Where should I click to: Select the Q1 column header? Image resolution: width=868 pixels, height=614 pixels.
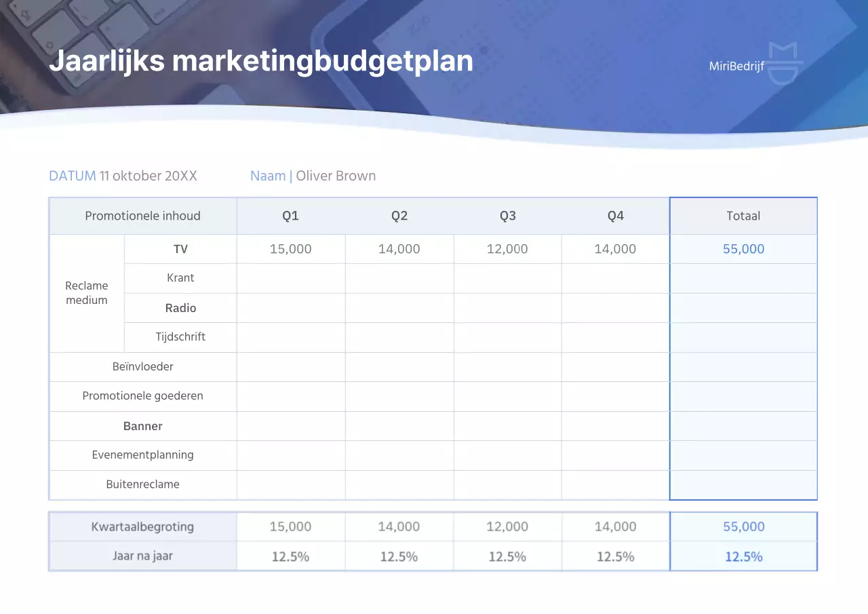coord(290,215)
